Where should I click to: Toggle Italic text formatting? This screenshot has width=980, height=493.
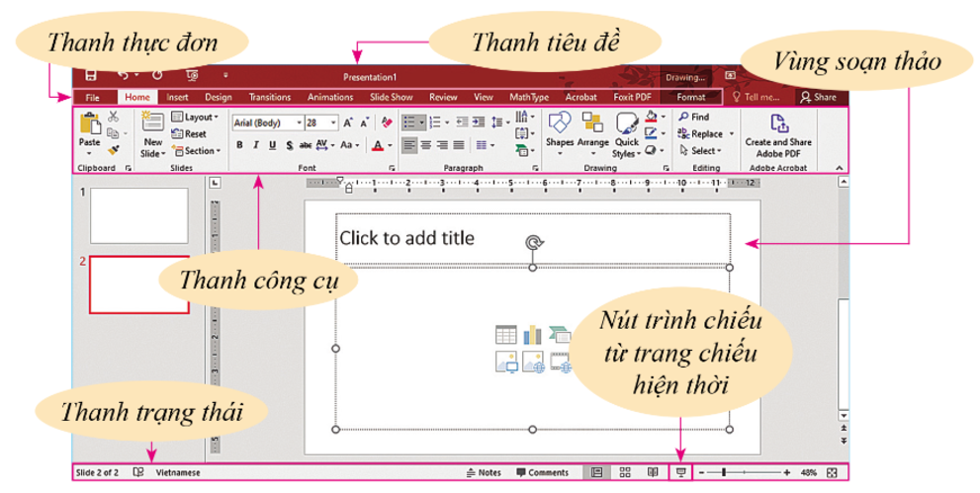pos(256,145)
